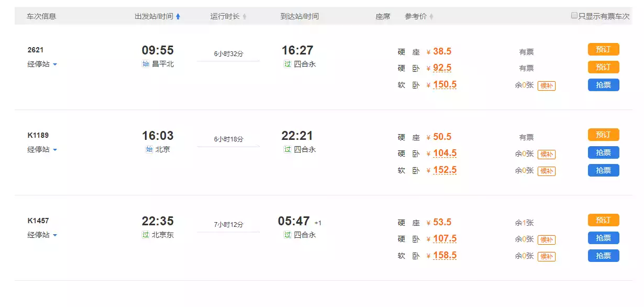Enable only show trains with tickets checkbox
This screenshot has height=307, width=644.
574,16
